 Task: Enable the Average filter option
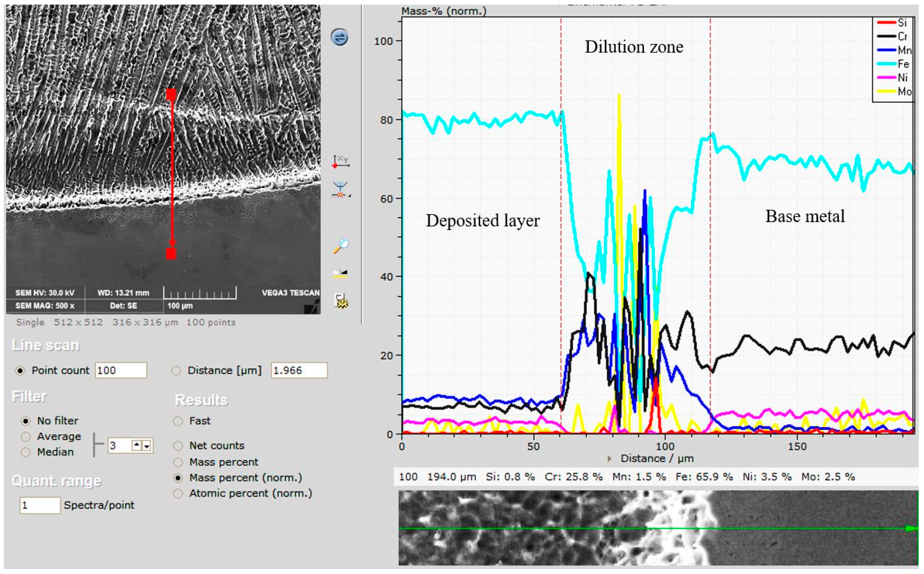pyautogui.click(x=25, y=436)
